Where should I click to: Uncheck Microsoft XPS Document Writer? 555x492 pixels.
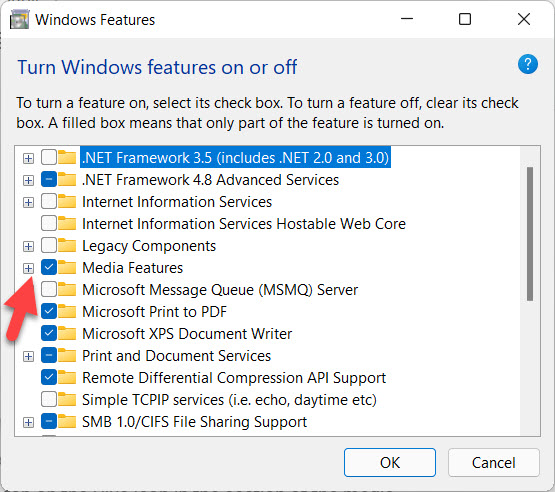point(48,333)
